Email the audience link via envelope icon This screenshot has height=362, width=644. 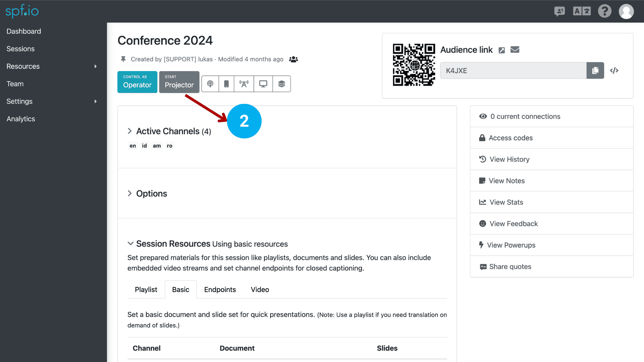[x=515, y=50]
